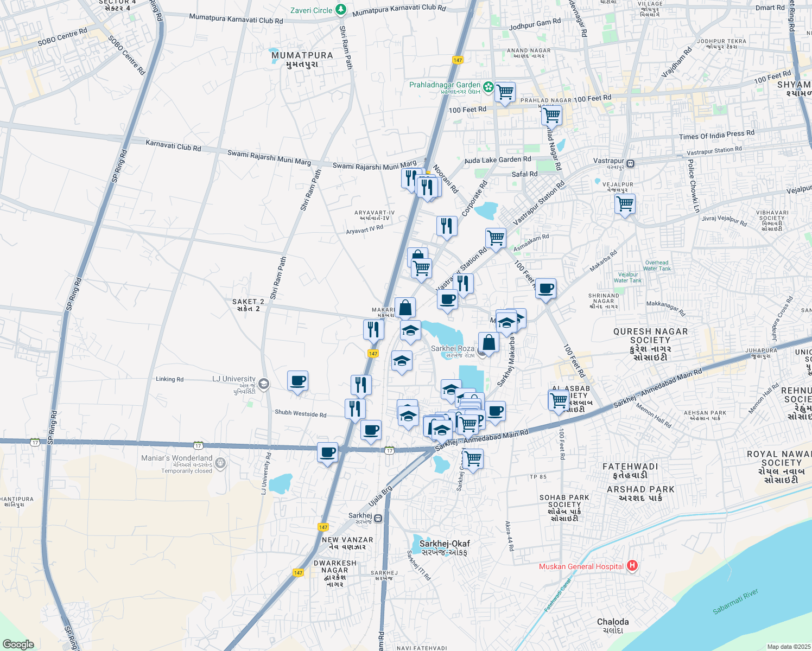This screenshot has height=651, width=812.
Task: Select the Zaveri Circle park icon
Action: (340, 10)
